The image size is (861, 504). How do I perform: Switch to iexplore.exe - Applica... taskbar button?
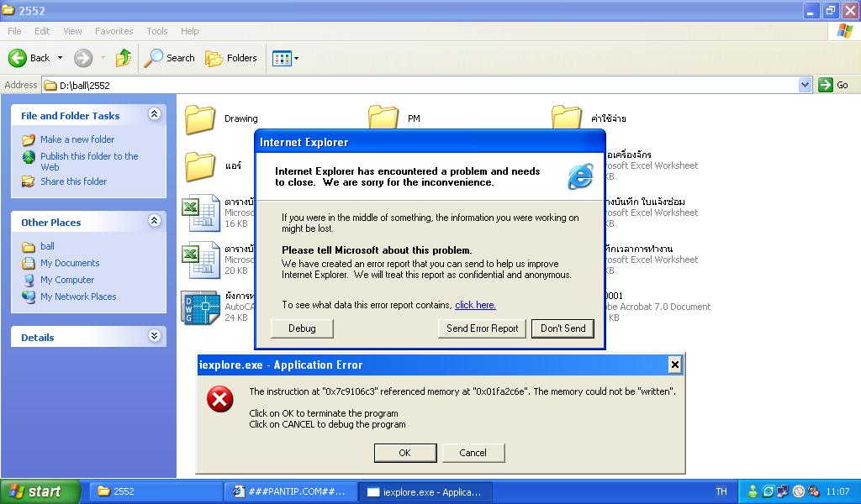tap(425, 491)
